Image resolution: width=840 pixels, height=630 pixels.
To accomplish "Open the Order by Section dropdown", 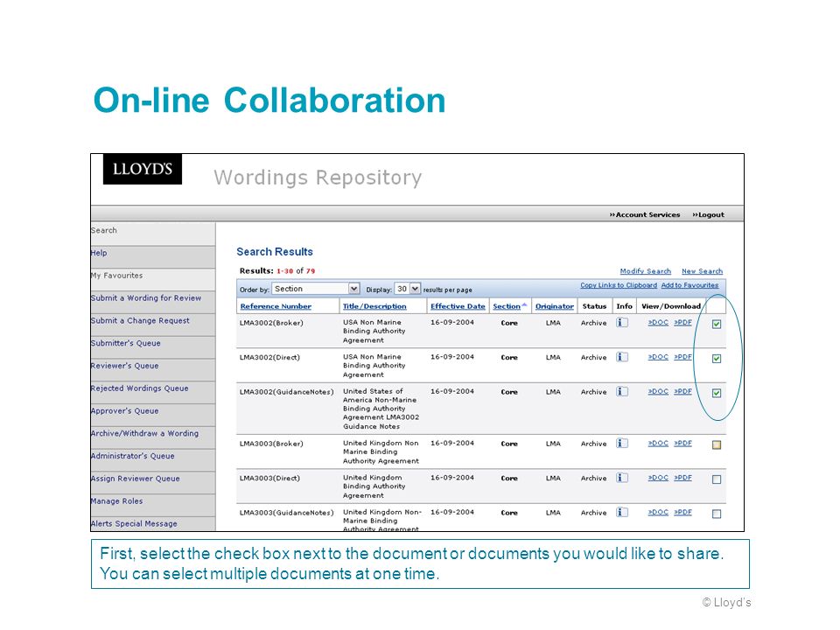I will (x=316, y=289).
